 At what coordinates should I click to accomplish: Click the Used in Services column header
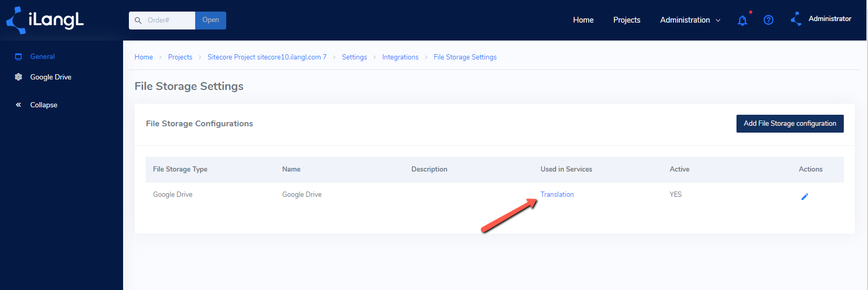(x=566, y=169)
